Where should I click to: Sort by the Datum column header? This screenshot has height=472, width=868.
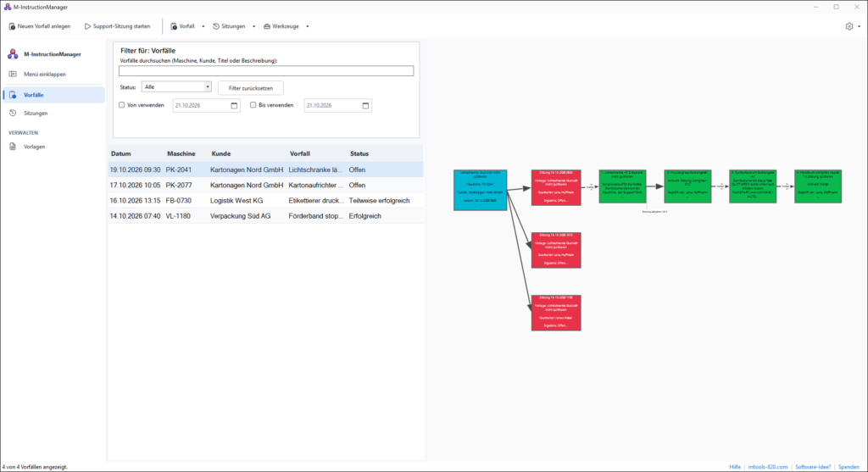point(136,153)
